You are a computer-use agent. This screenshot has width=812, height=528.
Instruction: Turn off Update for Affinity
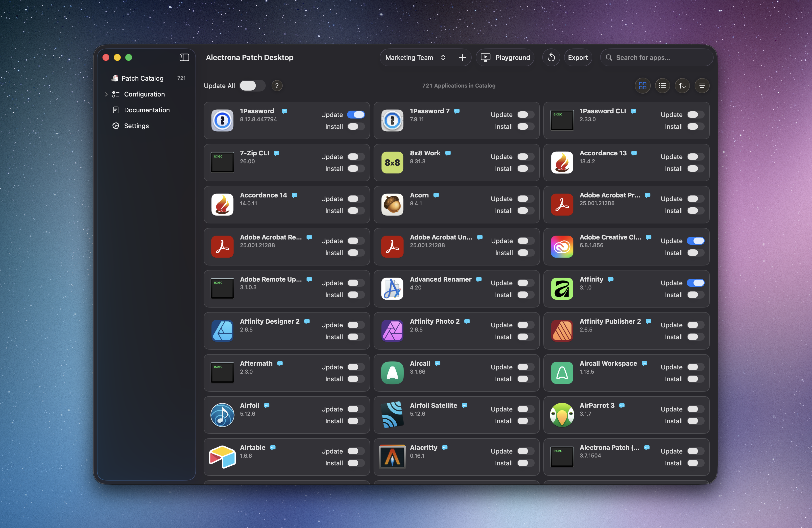click(695, 283)
